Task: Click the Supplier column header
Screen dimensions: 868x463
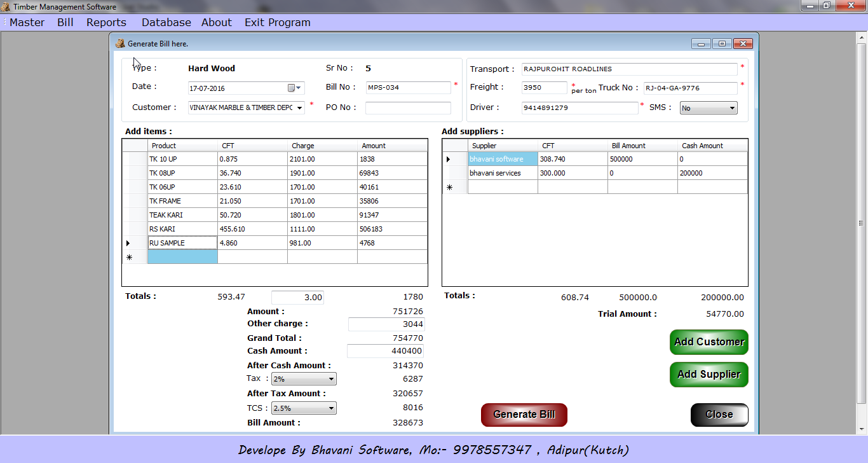Action: [x=503, y=146]
